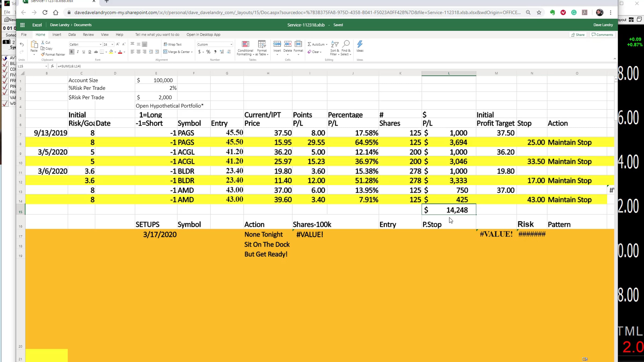Collapse the ribbon with the chevron
This screenshot has height=362, width=644.
point(615,59)
